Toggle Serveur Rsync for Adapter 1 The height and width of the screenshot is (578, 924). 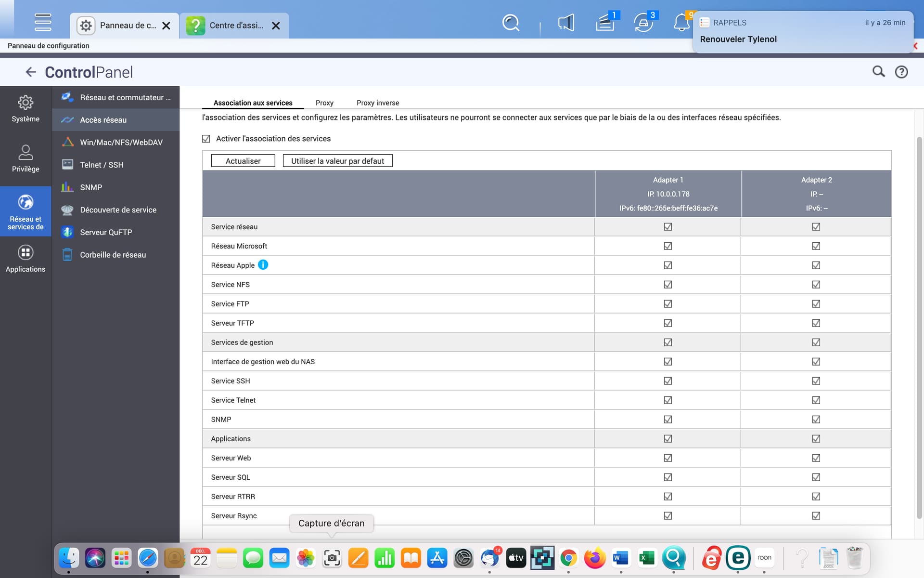click(668, 515)
